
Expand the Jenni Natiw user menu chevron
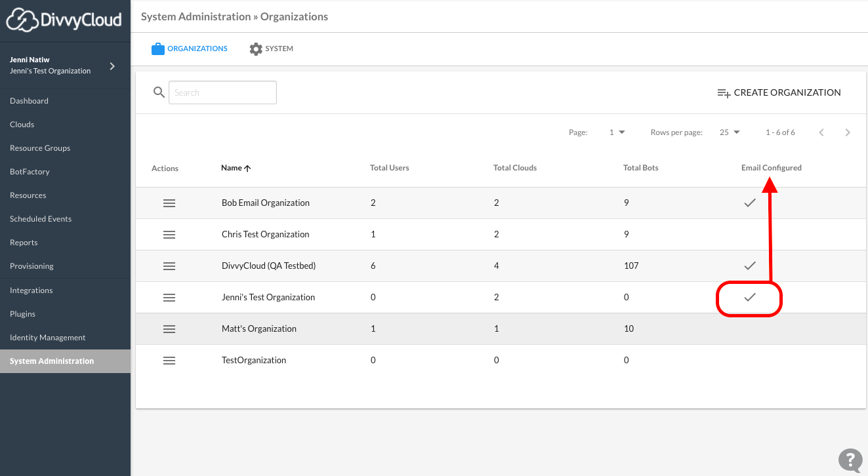point(112,66)
